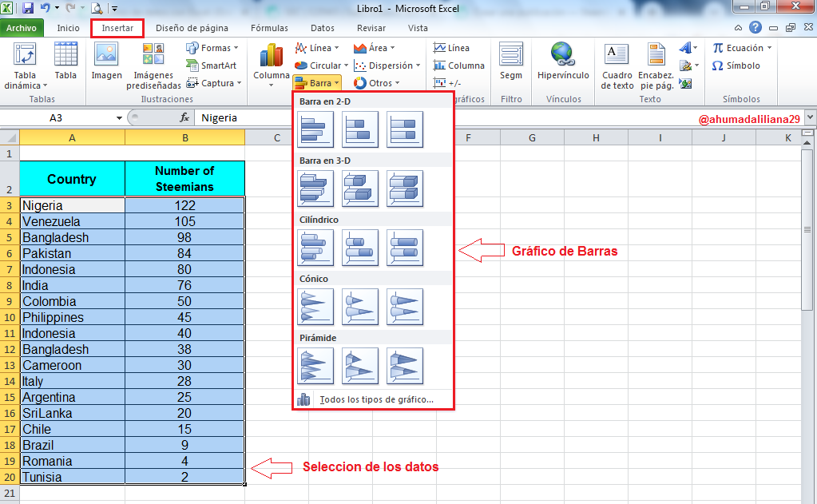Select stacked horizontal cone chart
Viewport: 817px width, 504px height.
[x=360, y=307]
